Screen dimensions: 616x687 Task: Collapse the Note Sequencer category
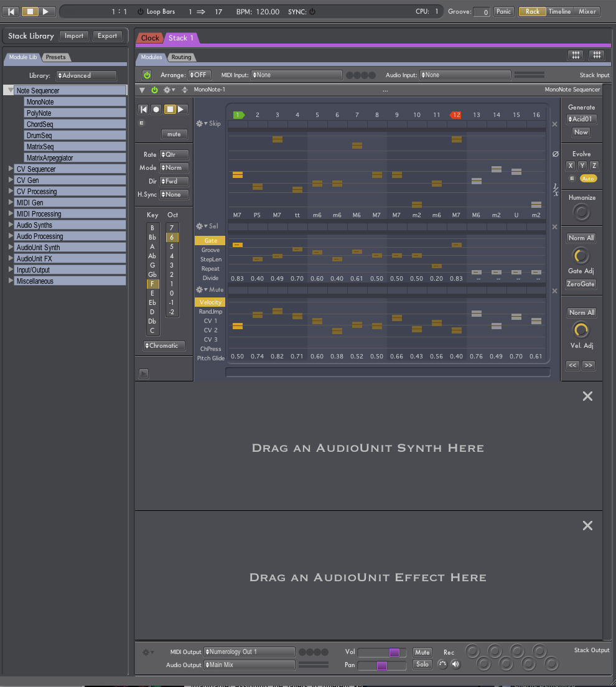11,90
